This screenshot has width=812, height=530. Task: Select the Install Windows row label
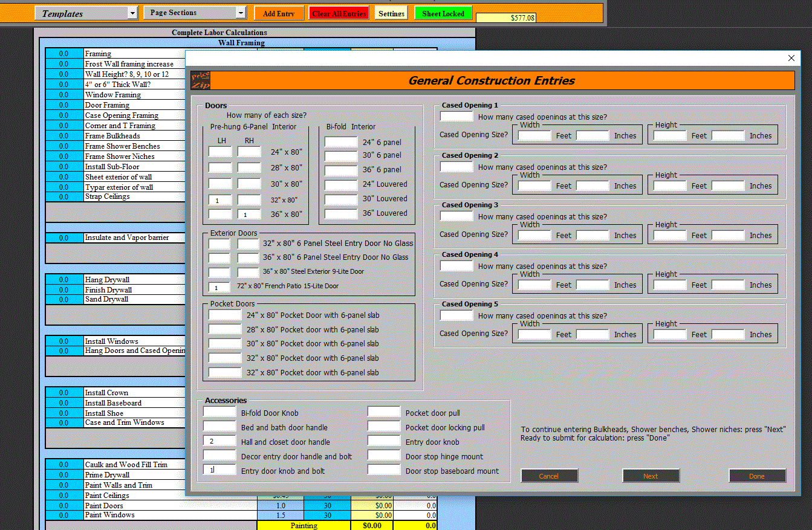pos(134,341)
